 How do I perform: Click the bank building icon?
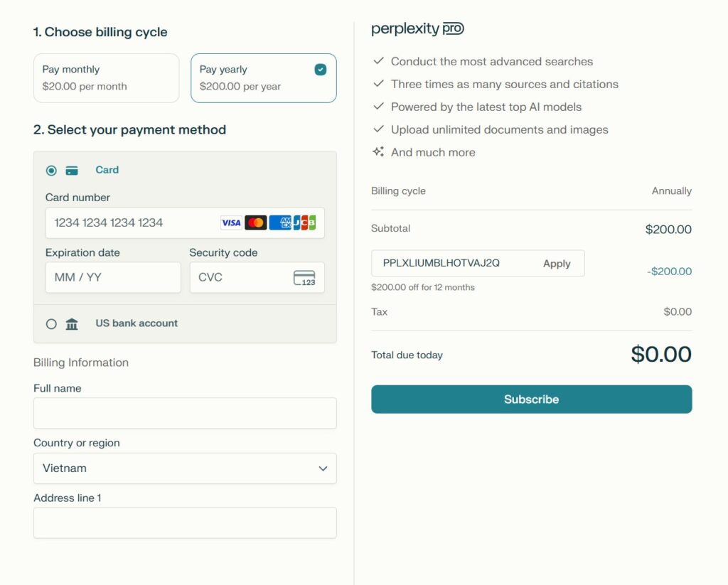(72, 324)
